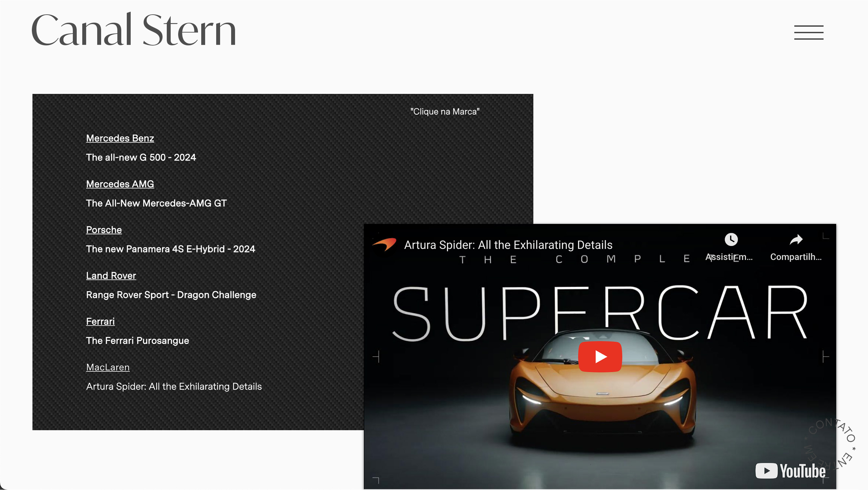Select 'The All-New Mercedes-AMG GT' text
The height and width of the screenshot is (490, 868).
[156, 203]
